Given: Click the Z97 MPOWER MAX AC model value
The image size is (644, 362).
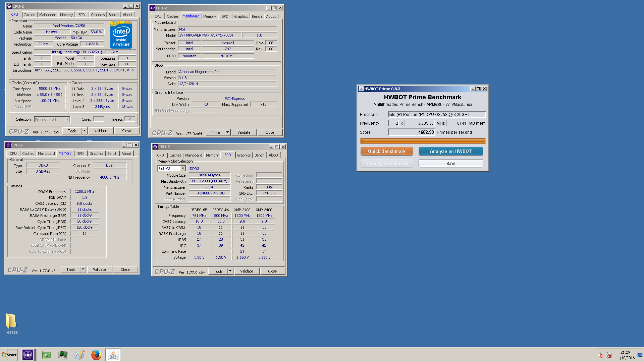Looking at the screenshot, I should (210, 35).
